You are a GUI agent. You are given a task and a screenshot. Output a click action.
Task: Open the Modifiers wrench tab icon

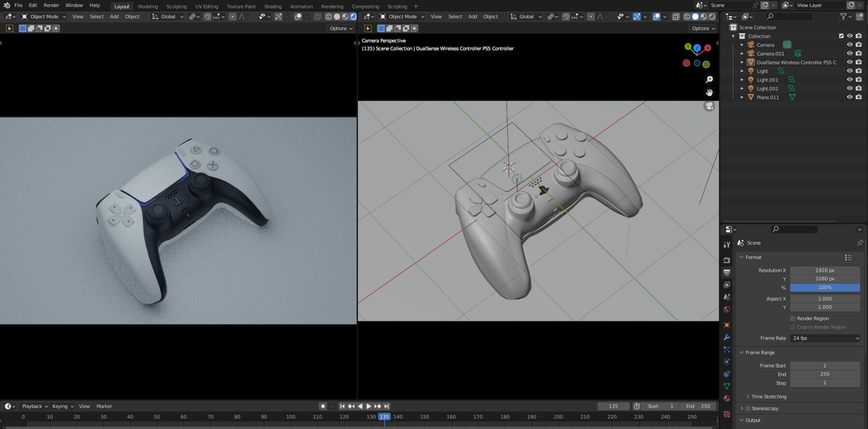click(727, 337)
